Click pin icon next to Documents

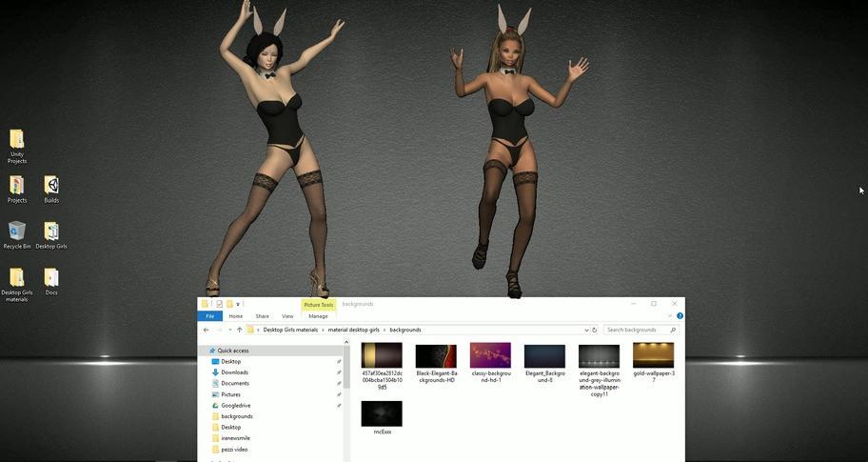[339, 383]
